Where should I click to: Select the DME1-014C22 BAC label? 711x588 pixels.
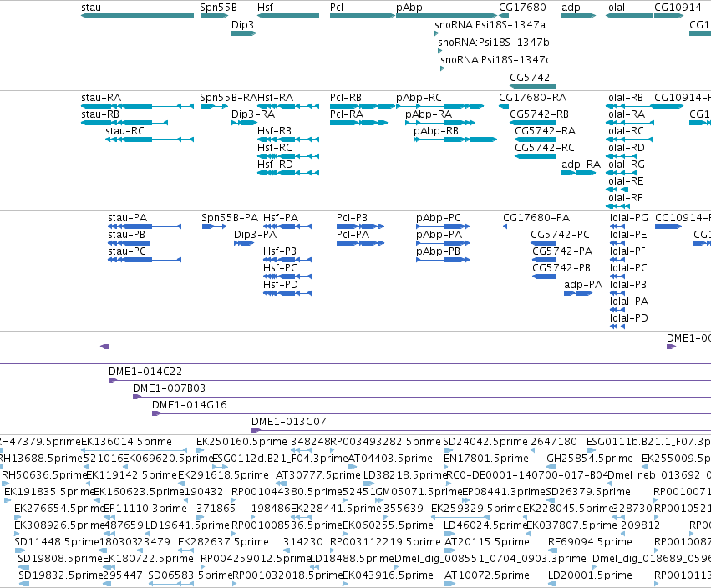point(145,372)
